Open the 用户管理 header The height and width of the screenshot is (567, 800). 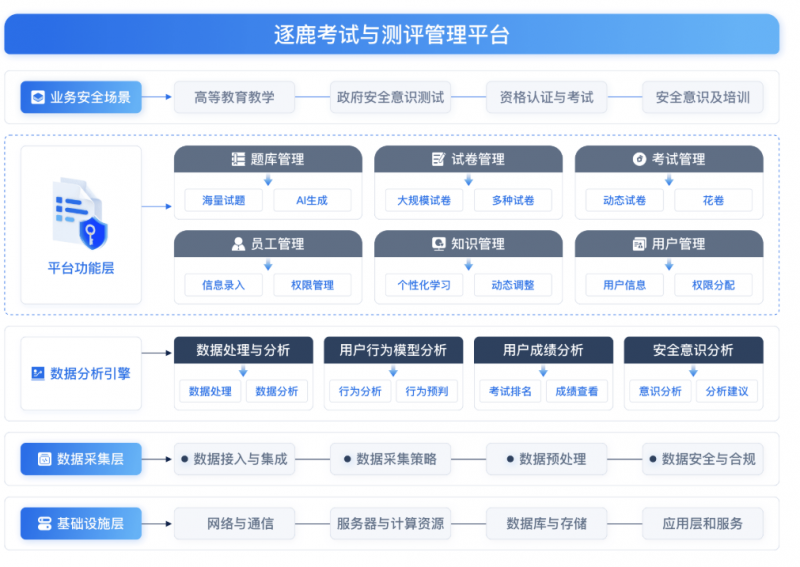pyautogui.click(x=669, y=244)
